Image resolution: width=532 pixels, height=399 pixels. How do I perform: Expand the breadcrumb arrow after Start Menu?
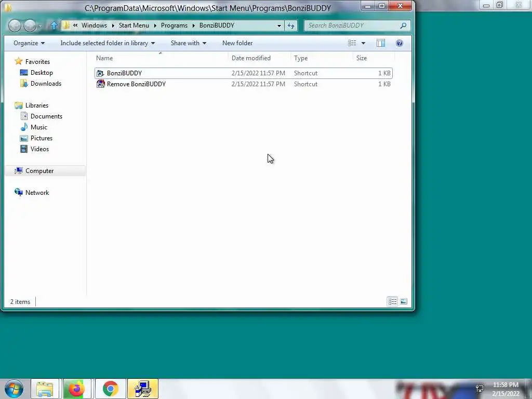click(x=155, y=25)
